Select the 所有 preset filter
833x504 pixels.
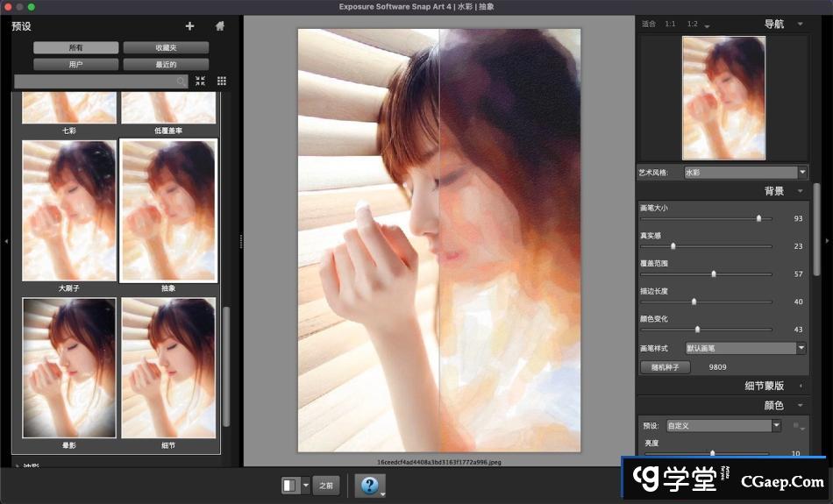click(76, 47)
